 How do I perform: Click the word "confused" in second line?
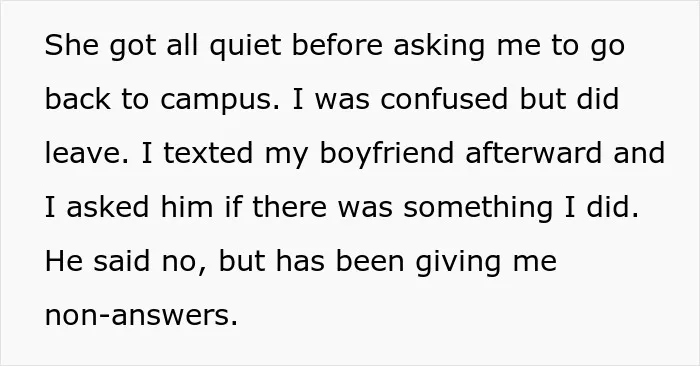pyautogui.click(x=444, y=99)
